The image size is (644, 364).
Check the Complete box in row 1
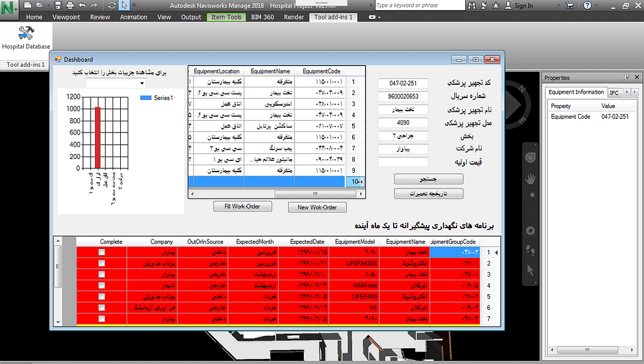[101, 252]
